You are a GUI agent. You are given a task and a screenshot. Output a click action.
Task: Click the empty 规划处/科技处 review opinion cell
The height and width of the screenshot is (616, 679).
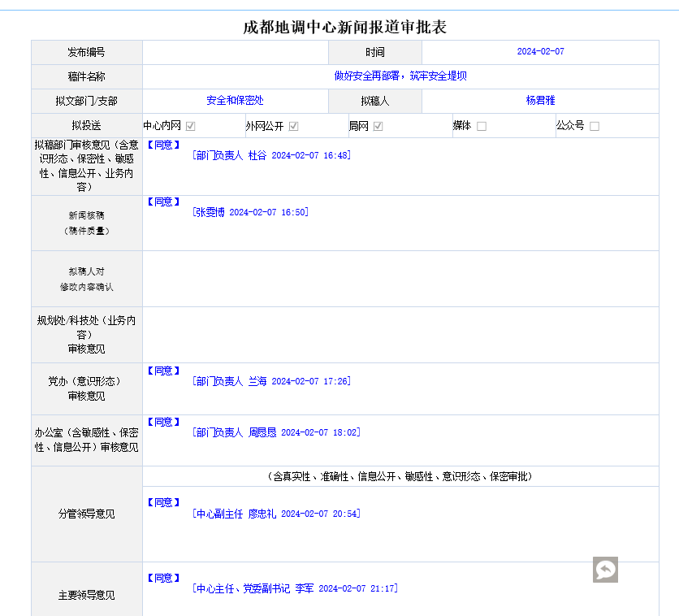(400, 335)
